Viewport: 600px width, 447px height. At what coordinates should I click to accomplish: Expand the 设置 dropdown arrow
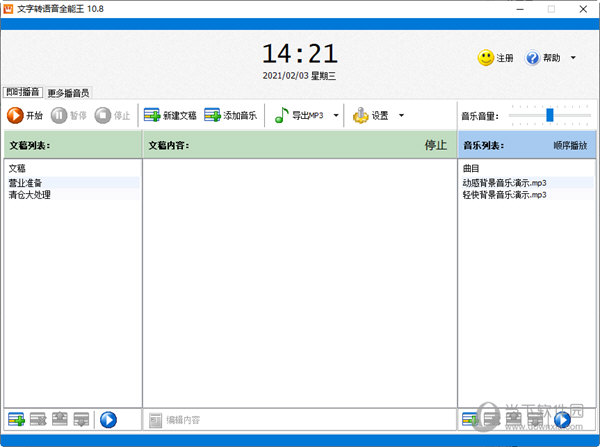point(401,116)
